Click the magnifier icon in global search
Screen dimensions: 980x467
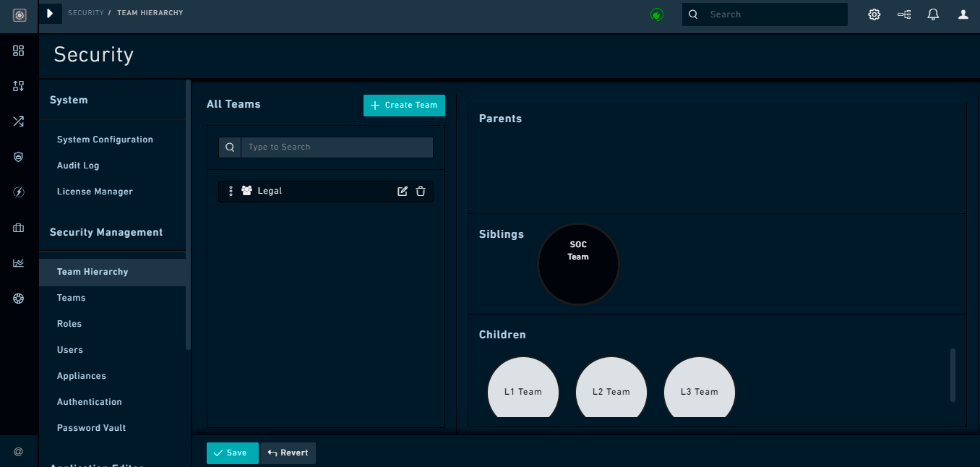(693, 14)
